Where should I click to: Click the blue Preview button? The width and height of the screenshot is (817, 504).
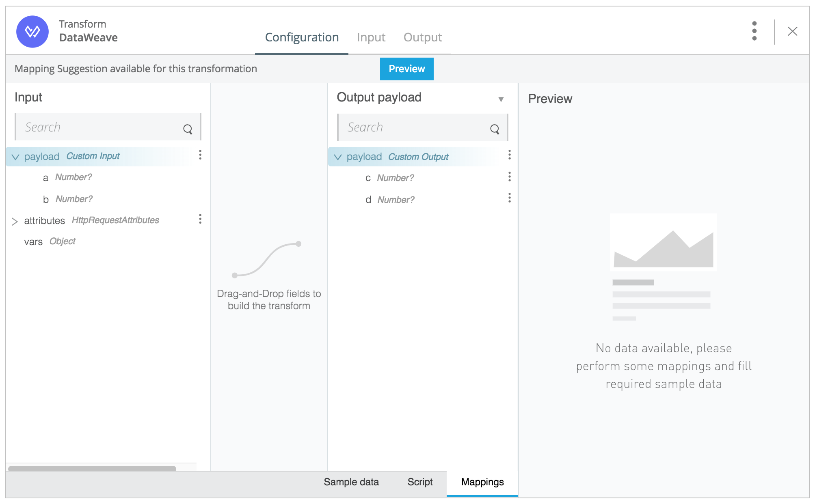(407, 69)
